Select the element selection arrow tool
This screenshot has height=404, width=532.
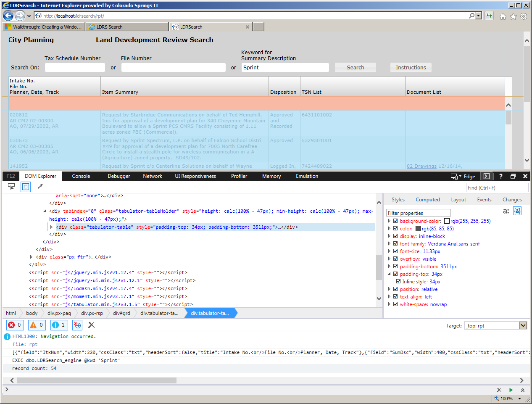(x=11, y=187)
